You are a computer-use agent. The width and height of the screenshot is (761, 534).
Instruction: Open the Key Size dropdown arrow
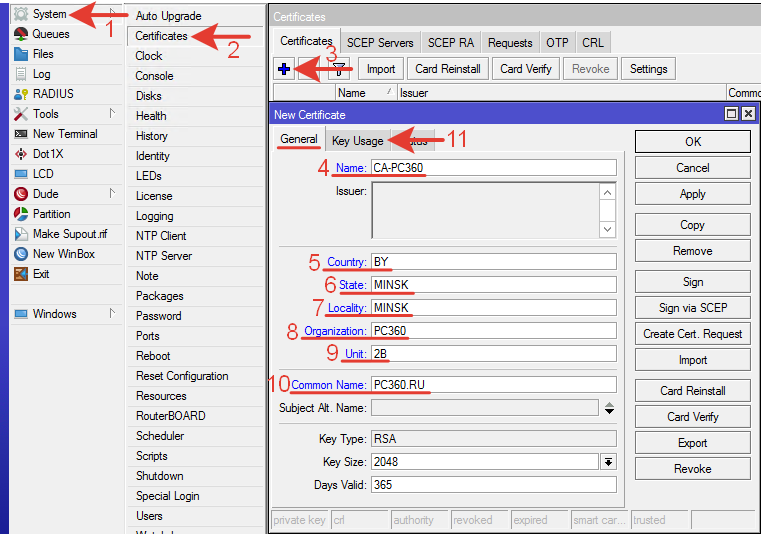pyautogui.click(x=608, y=462)
